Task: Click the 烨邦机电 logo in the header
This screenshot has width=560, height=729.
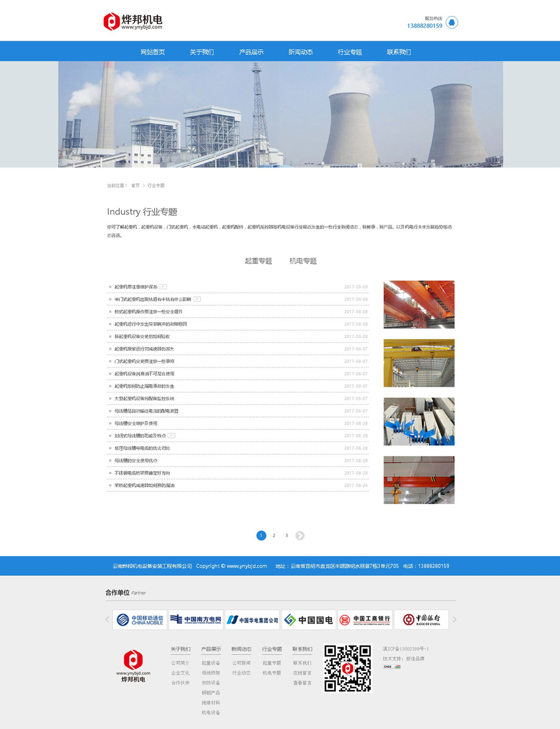Action: pos(133,21)
